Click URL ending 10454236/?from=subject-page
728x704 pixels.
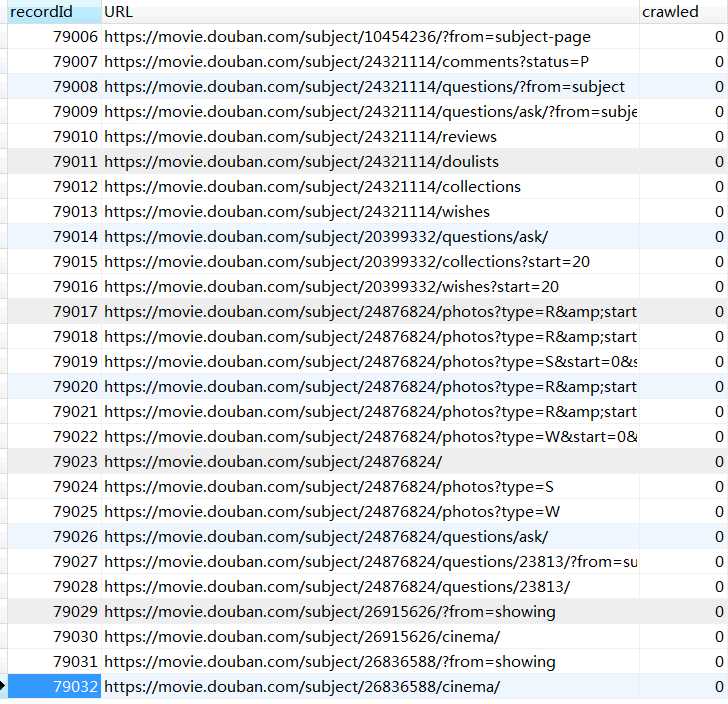(347, 36)
